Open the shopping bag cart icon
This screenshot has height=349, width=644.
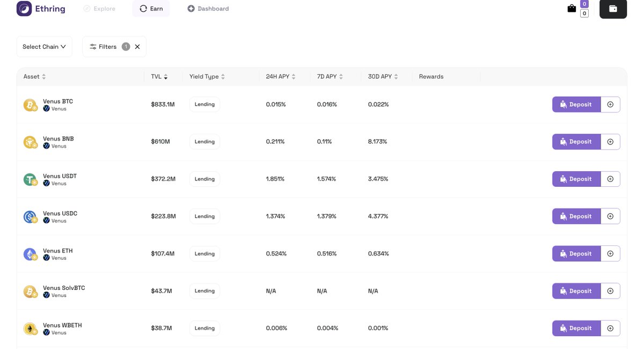[572, 9]
